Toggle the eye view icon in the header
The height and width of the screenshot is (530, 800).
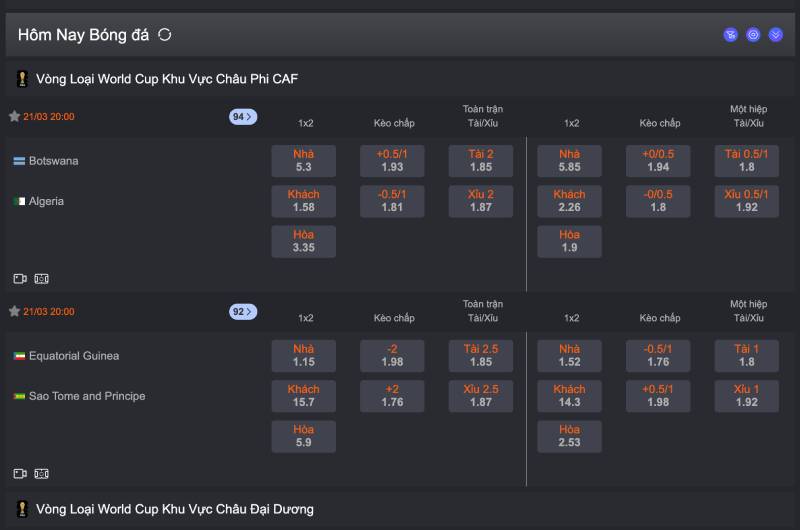coord(753,35)
